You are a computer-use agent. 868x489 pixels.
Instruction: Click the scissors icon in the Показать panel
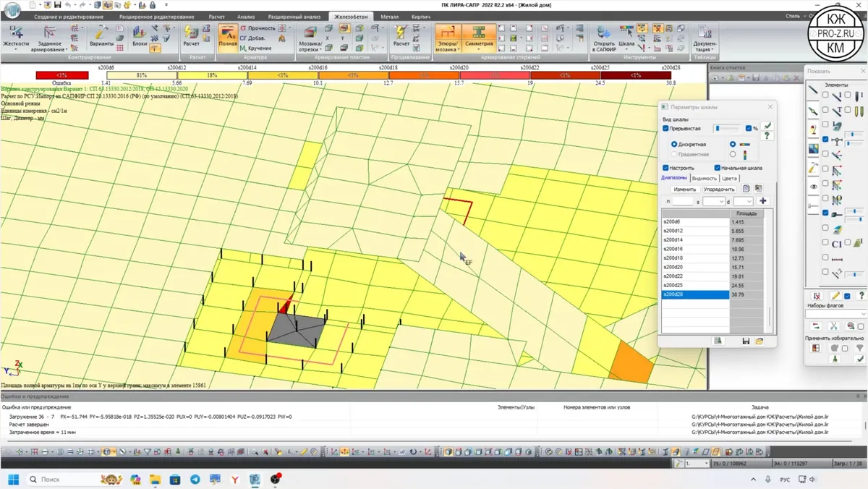(833, 326)
